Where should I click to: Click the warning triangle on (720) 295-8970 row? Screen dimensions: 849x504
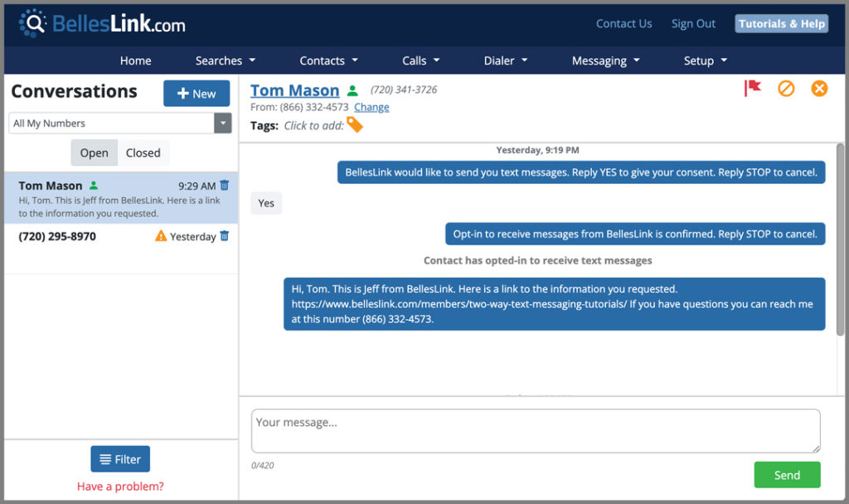[x=161, y=235]
